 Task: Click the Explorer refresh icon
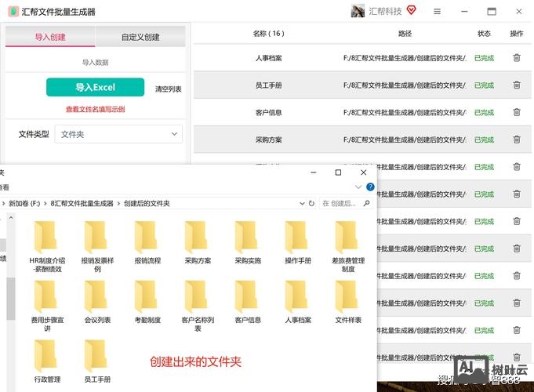(x=311, y=203)
